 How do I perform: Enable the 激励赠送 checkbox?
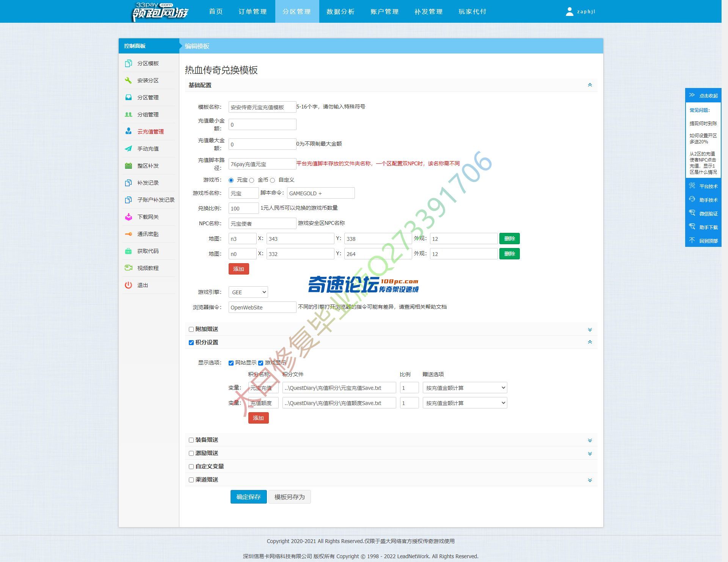point(191,454)
